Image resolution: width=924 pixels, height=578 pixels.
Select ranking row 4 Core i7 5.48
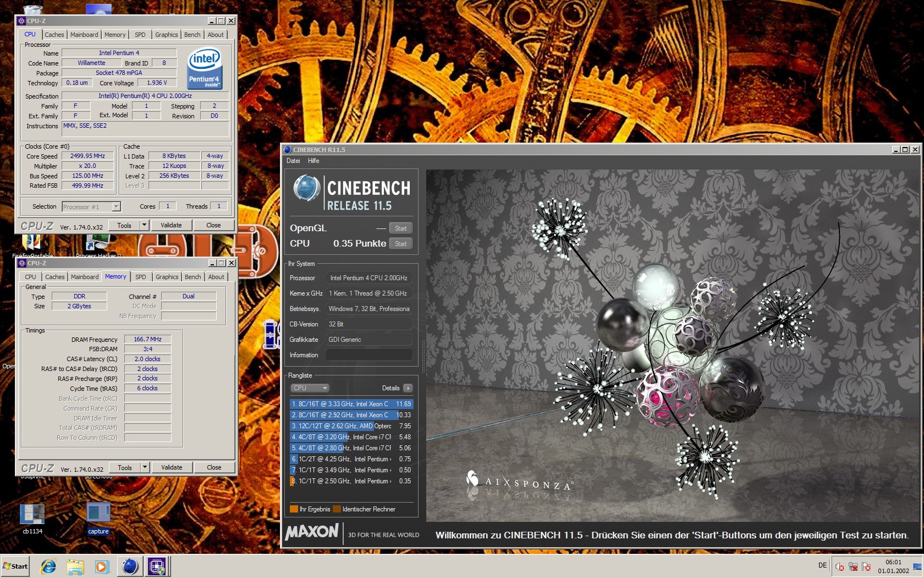351,437
